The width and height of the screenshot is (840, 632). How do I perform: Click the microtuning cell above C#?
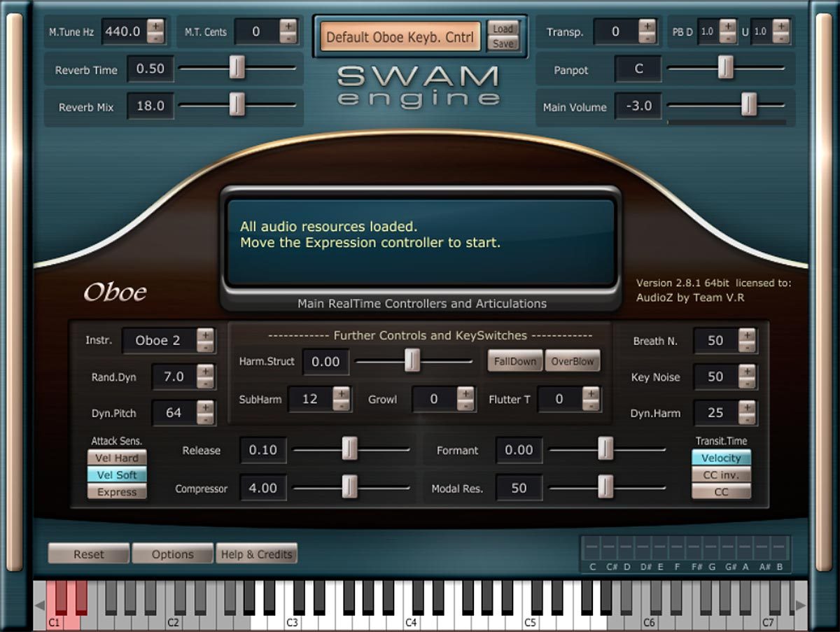[x=609, y=548]
